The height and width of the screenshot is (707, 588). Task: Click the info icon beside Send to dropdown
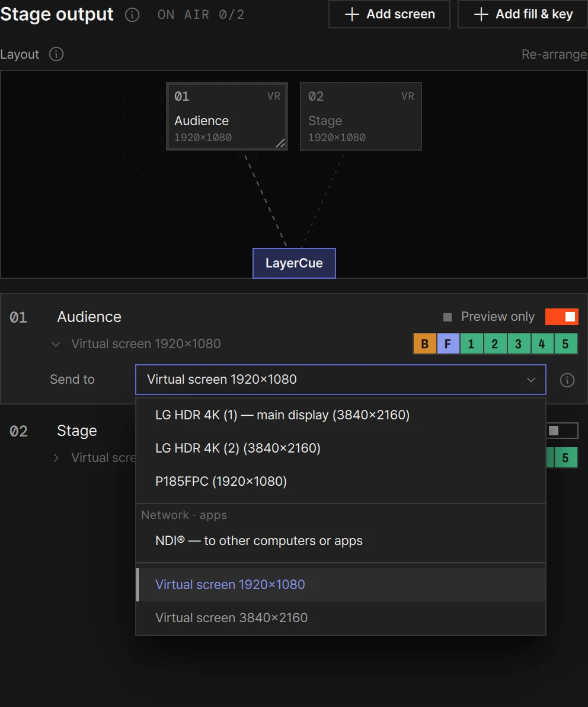[x=567, y=380]
